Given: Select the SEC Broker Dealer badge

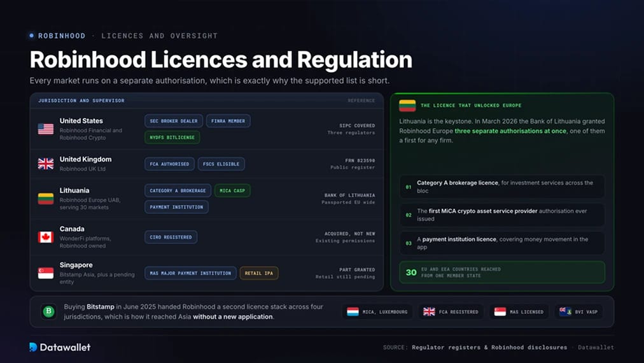Looking at the screenshot, I should [x=173, y=121].
